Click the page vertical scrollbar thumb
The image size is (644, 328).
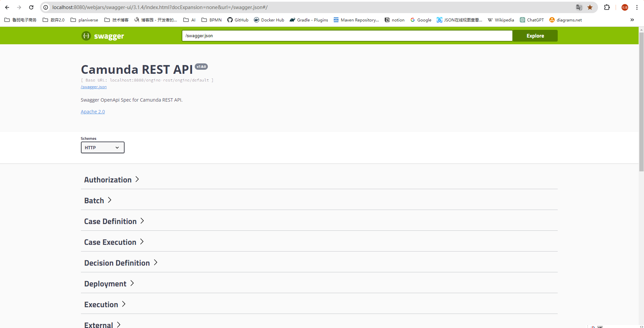641,102
